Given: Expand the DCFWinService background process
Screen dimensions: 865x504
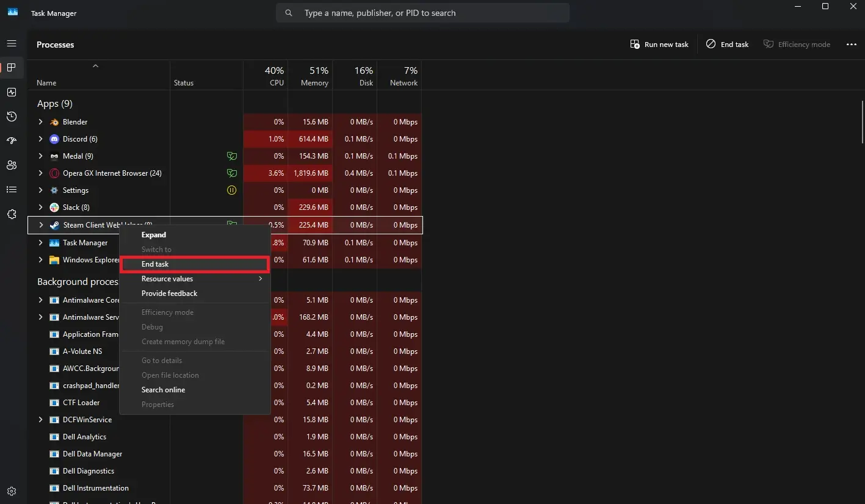Looking at the screenshot, I should [x=41, y=420].
